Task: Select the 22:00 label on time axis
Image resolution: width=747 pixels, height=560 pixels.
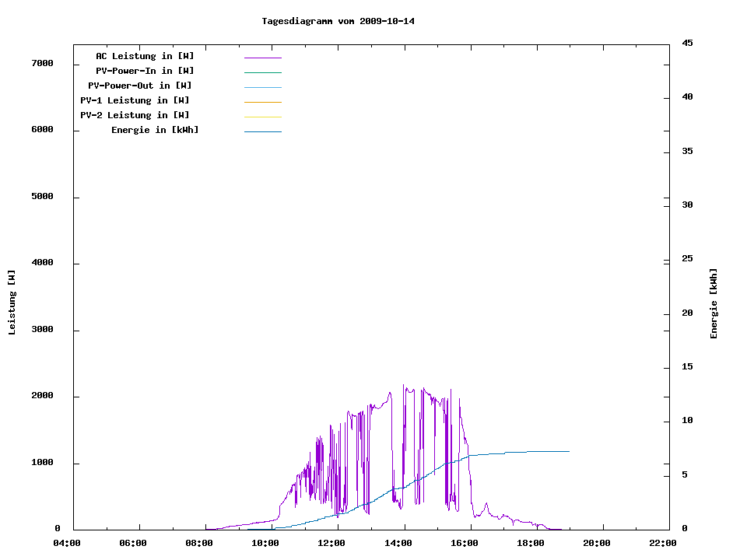Action: point(662,543)
